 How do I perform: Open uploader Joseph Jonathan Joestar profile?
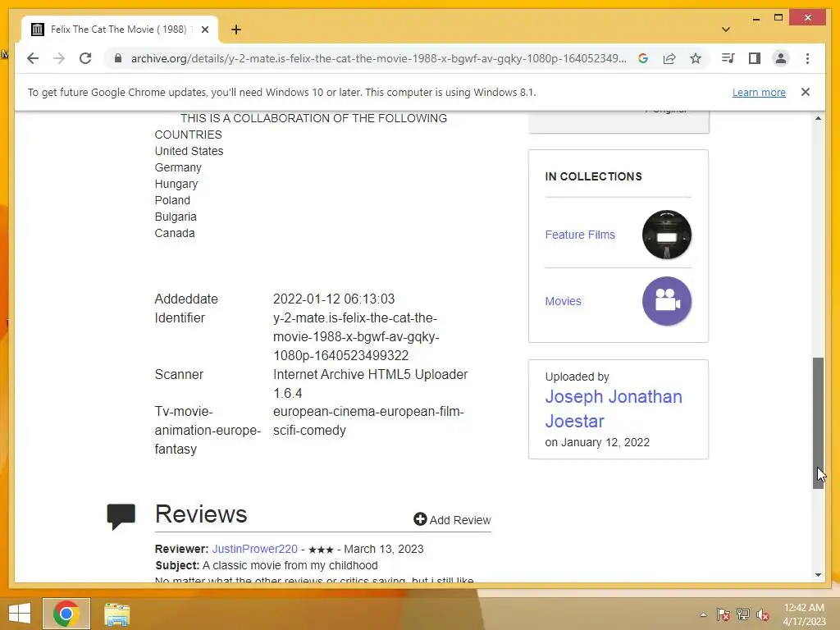tap(614, 409)
